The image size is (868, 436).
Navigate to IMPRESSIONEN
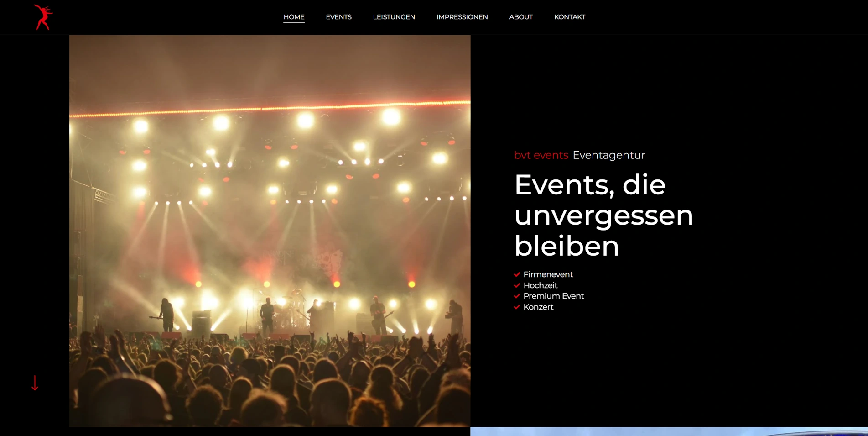coord(462,17)
